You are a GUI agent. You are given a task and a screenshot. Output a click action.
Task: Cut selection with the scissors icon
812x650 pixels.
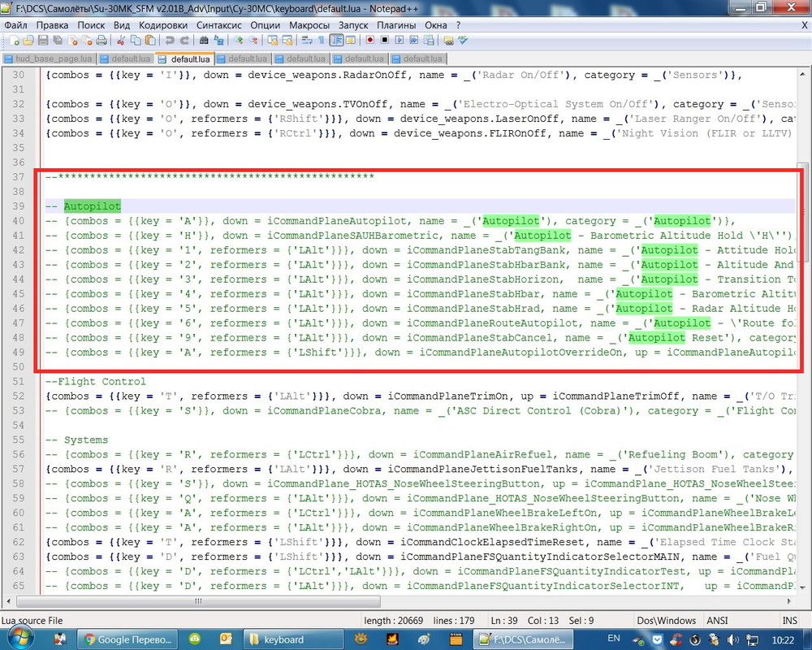(x=121, y=40)
